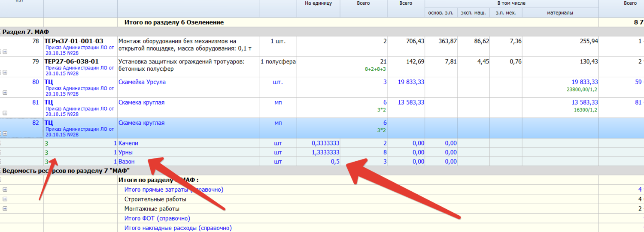Viewport: 644px width, 232px height.
Task: Select the Качели resource name cell
Action: pos(128,143)
